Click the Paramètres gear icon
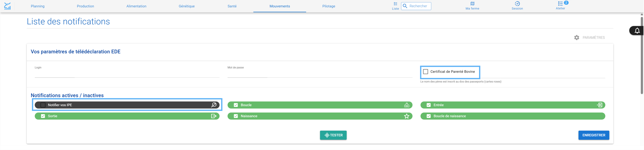 point(577,38)
